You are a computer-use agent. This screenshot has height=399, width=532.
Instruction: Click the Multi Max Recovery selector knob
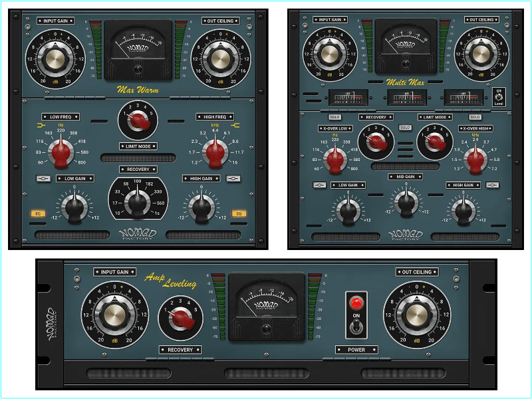376,142
